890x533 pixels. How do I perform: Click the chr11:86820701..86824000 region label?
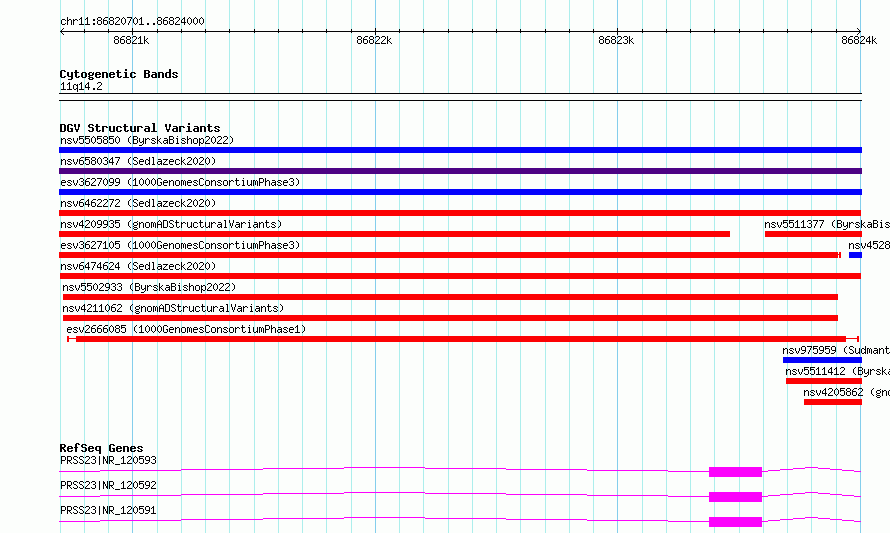click(132, 21)
